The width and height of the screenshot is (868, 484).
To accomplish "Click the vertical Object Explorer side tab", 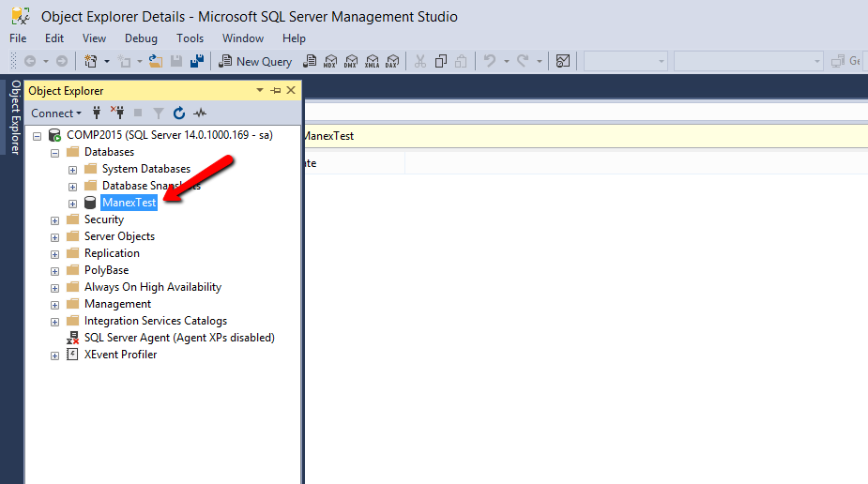I will [16, 117].
